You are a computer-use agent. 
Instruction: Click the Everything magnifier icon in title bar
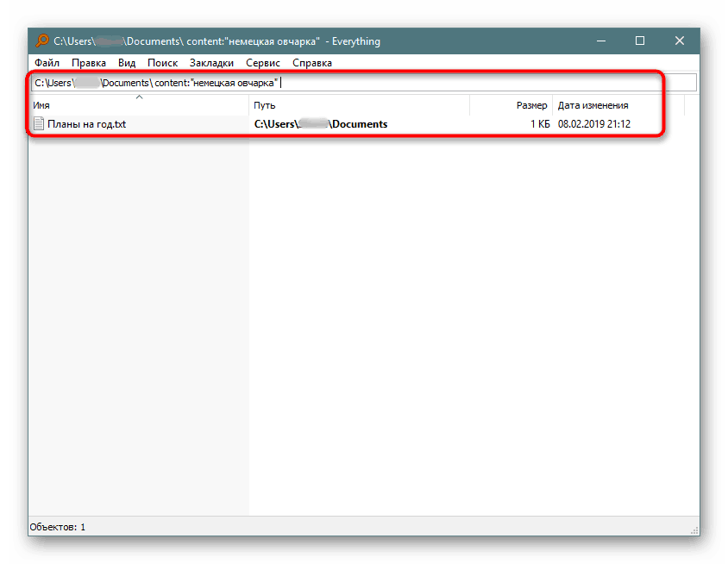pyautogui.click(x=42, y=41)
